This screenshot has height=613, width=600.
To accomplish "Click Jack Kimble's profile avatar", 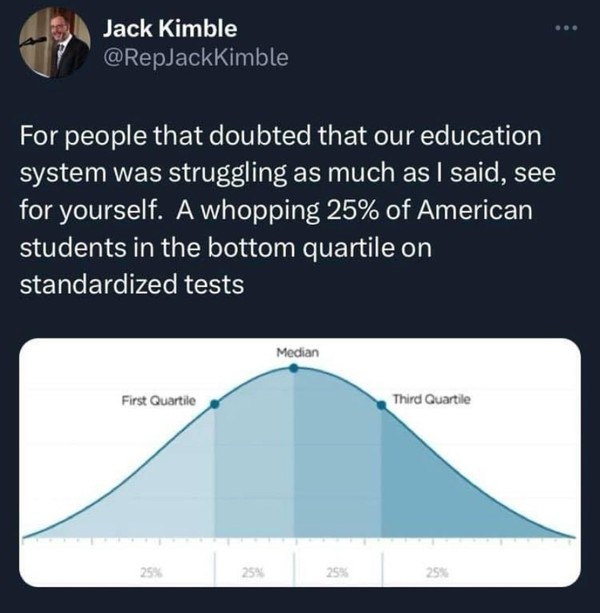I will pyautogui.click(x=55, y=43).
